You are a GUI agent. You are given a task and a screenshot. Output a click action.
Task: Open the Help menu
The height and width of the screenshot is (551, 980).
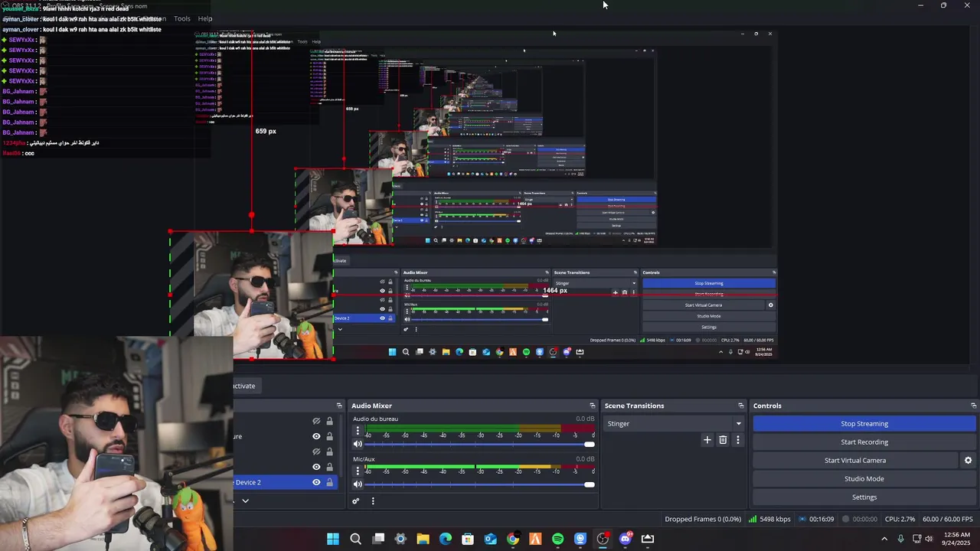pos(205,18)
